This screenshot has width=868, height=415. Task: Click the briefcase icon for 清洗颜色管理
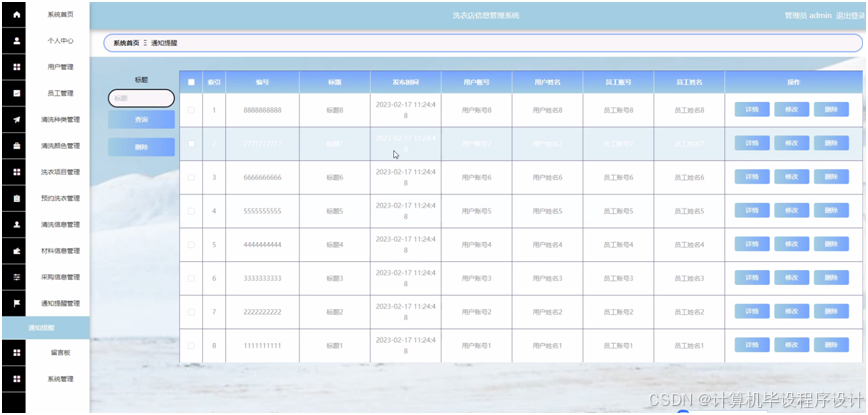pos(17,146)
